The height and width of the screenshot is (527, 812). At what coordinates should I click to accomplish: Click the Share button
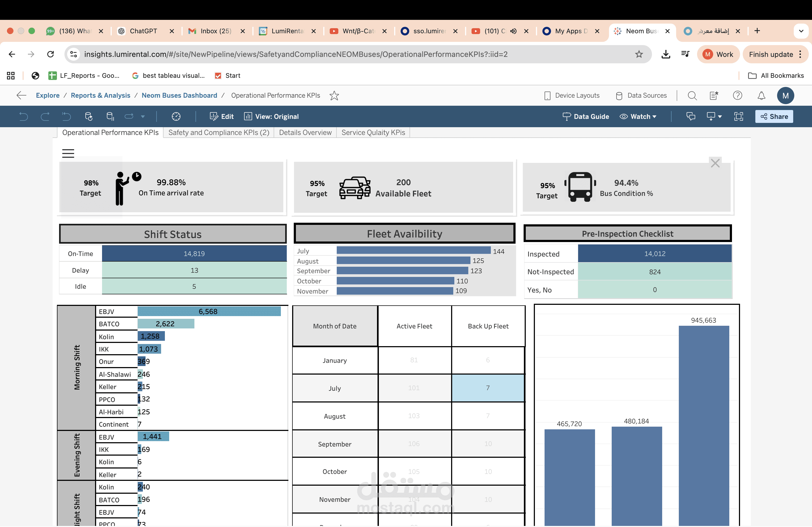tap(774, 116)
